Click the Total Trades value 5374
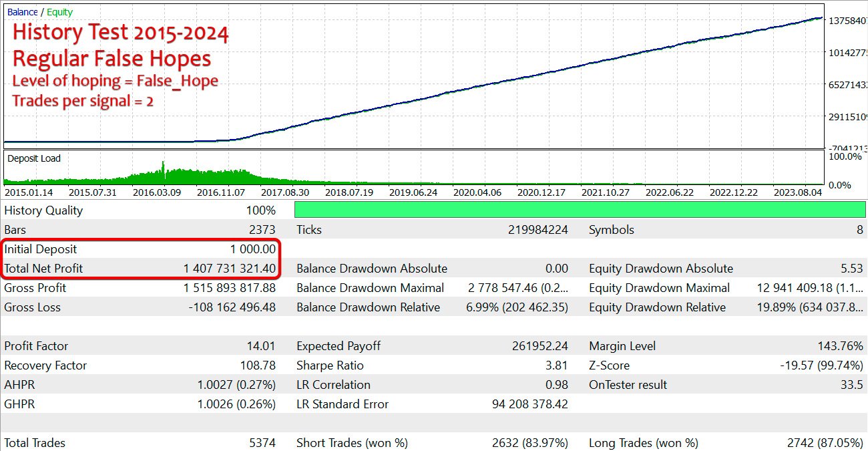The image size is (868, 451). click(260, 443)
